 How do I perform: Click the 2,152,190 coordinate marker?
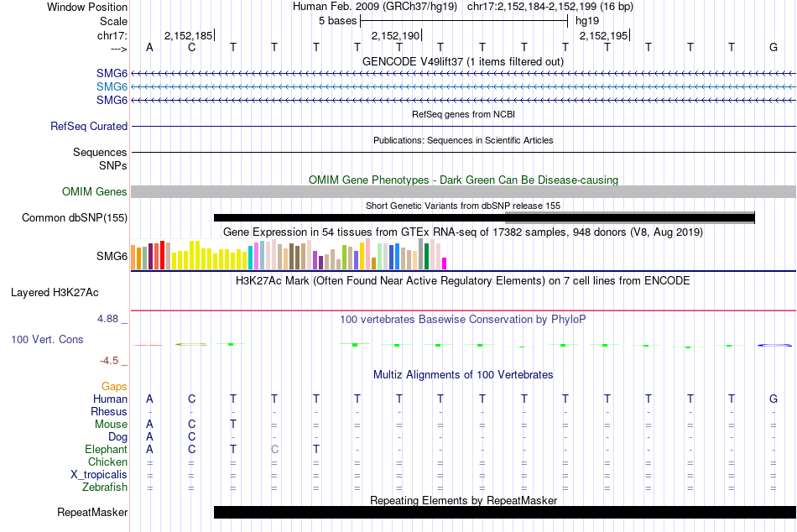[x=397, y=35]
